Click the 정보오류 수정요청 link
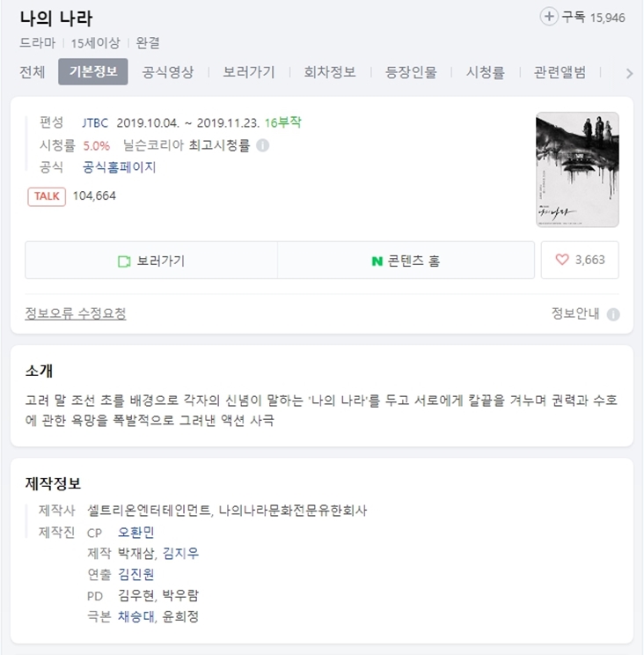644x655 pixels. coord(76,313)
